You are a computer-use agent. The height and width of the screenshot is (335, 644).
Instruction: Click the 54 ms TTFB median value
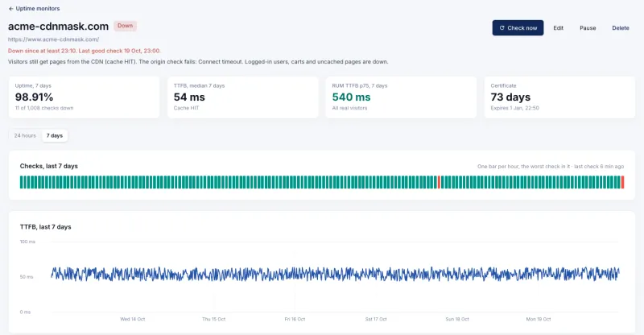189,97
